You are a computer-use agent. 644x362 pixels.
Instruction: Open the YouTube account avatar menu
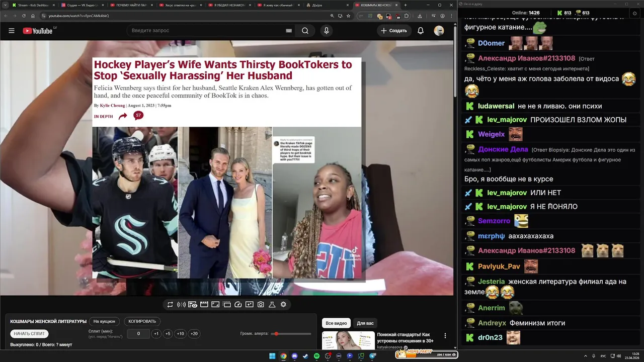tap(439, 31)
